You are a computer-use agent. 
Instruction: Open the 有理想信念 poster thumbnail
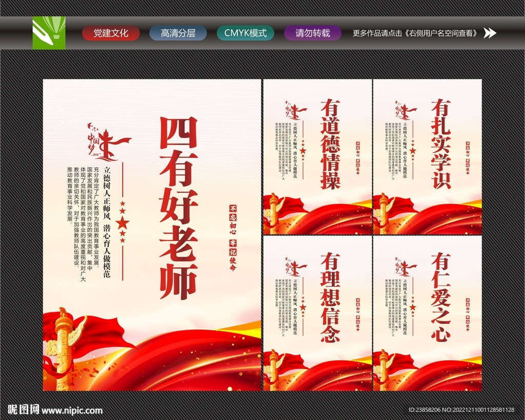317,313
